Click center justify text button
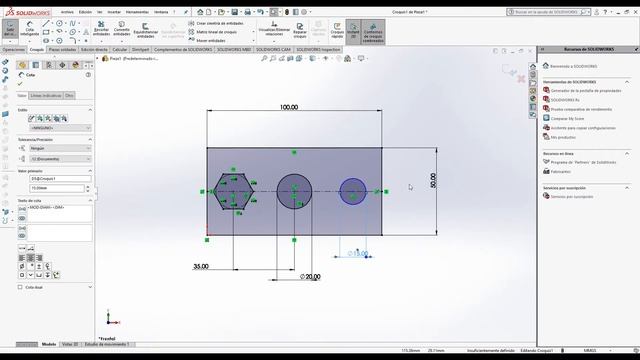The height and width of the screenshot is (360, 640). [x=30, y=258]
